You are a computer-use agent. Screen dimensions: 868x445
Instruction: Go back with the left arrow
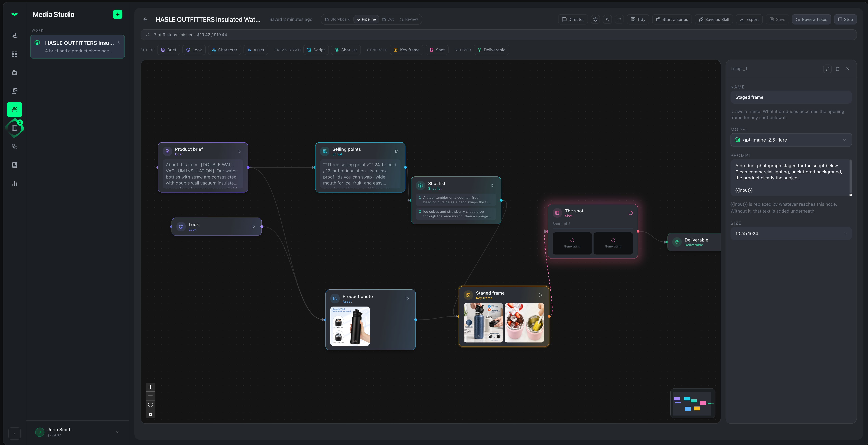(145, 19)
